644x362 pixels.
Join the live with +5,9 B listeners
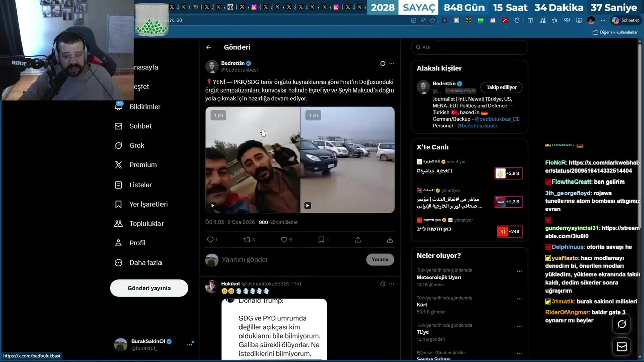[x=508, y=173]
